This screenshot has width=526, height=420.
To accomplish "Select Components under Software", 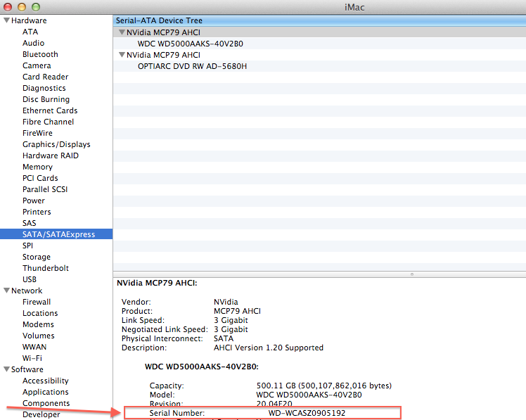I will pyautogui.click(x=46, y=403).
